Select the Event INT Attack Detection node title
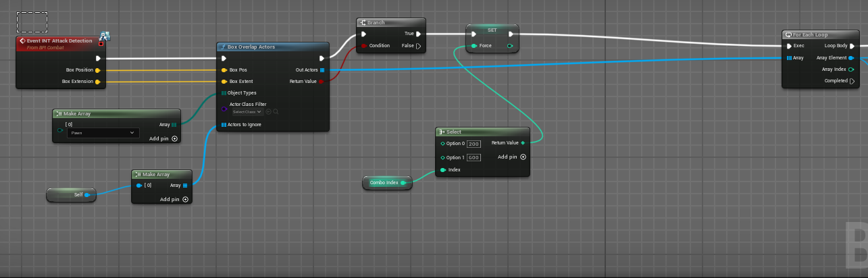Image resolution: width=868 pixels, height=278 pixels. pos(59,41)
